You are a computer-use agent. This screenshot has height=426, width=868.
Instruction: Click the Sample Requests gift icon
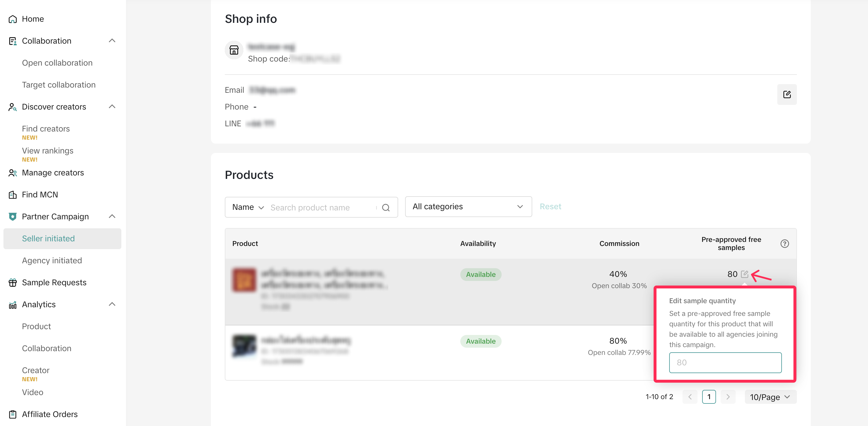click(12, 282)
